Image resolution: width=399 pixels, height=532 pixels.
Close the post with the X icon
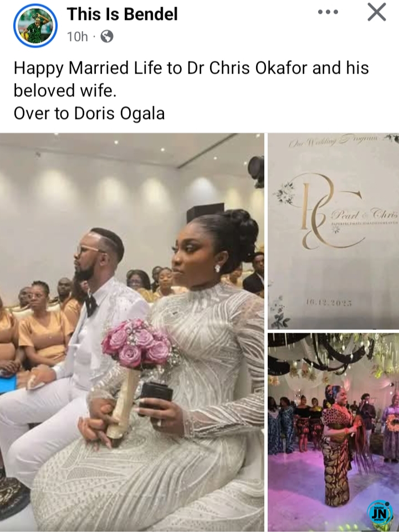(x=377, y=13)
